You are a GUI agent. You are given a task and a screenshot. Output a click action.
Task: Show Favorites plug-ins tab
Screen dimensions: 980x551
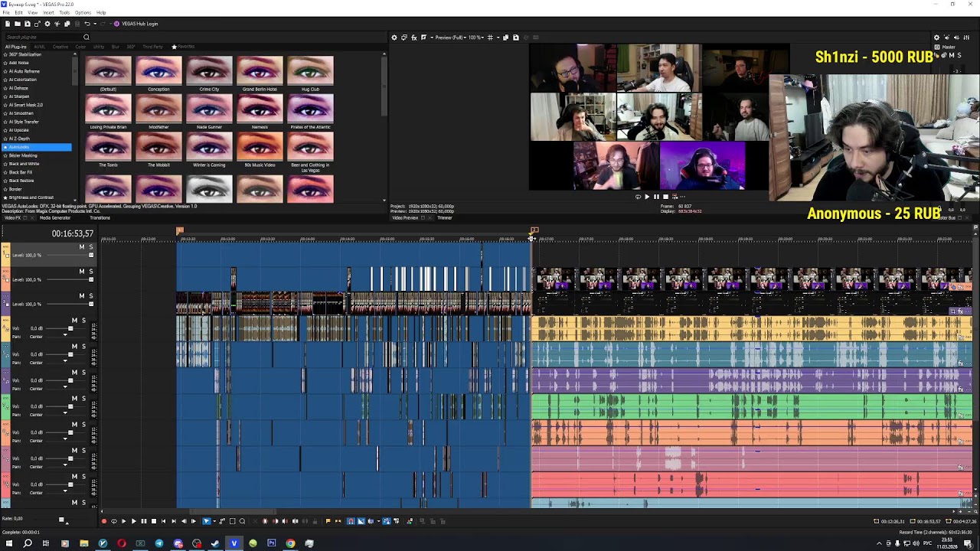[183, 47]
